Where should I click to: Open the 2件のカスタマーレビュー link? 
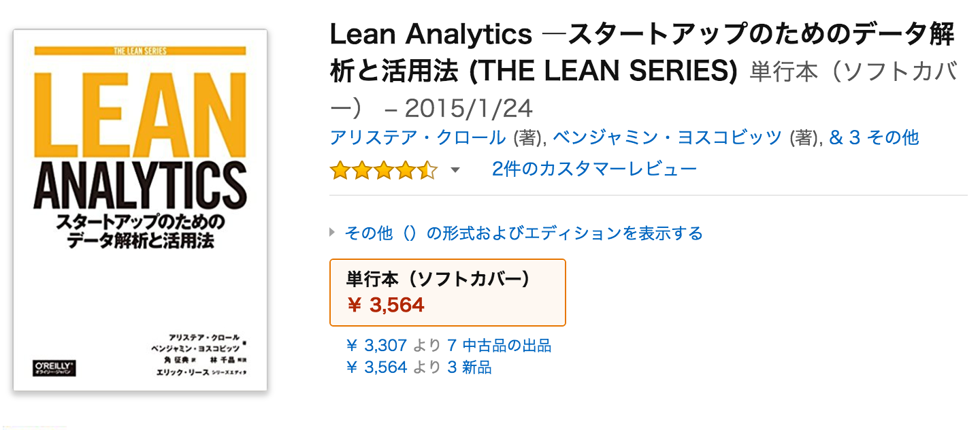click(x=594, y=169)
